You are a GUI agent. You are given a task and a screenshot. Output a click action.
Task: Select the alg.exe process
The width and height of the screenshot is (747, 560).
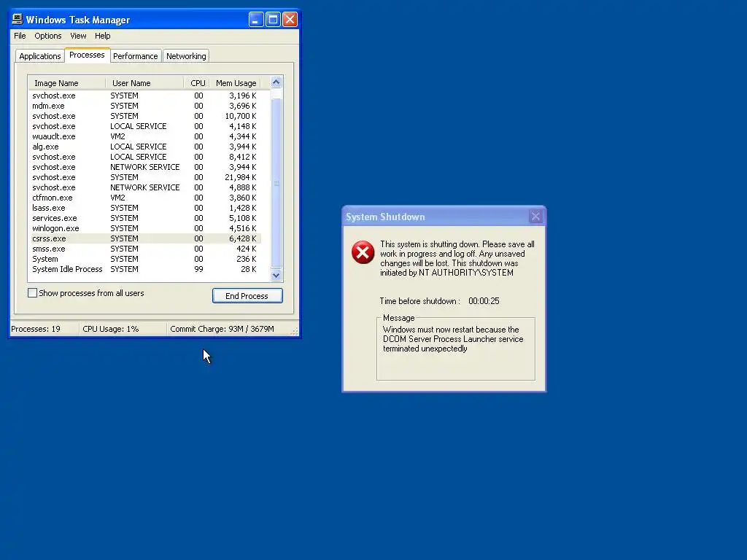[145, 147]
